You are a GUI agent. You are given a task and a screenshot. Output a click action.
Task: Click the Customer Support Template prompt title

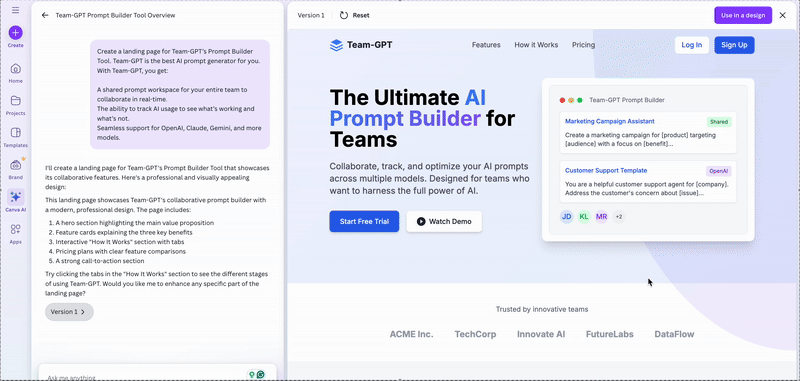[x=606, y=170]
